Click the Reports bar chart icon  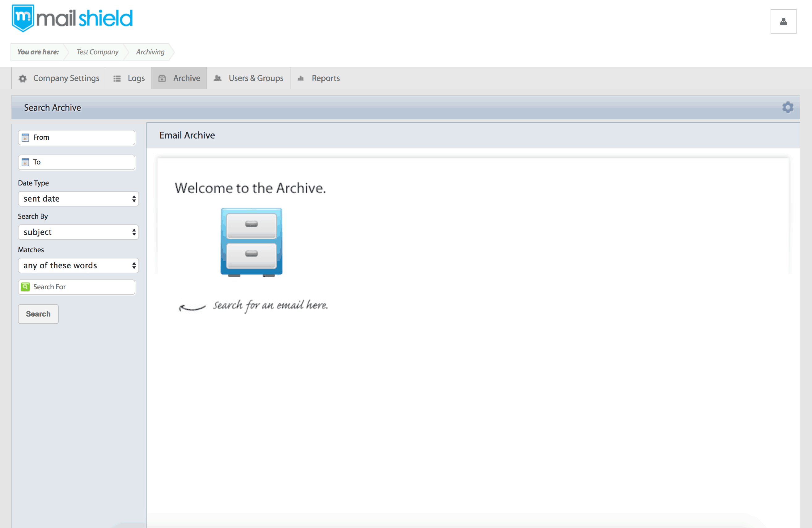click(301, 79)
